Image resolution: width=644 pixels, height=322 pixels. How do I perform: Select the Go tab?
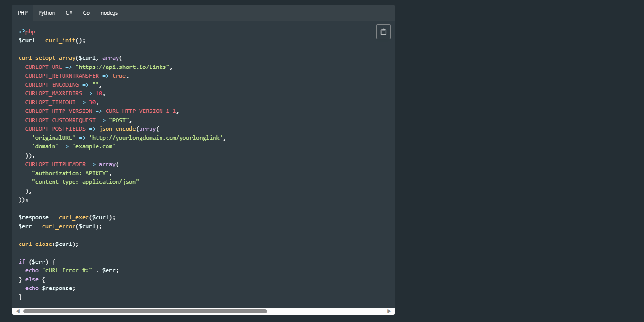coord(86,13)
